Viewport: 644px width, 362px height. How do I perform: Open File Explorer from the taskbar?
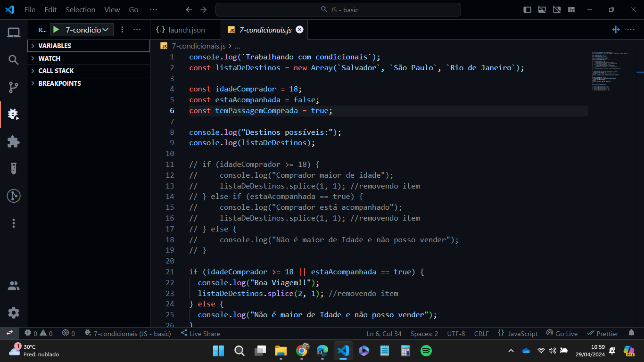coord(281,351)
